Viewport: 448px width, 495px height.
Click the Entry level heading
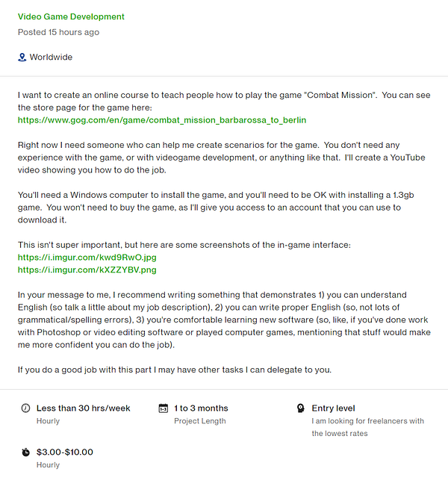[333, 408]
